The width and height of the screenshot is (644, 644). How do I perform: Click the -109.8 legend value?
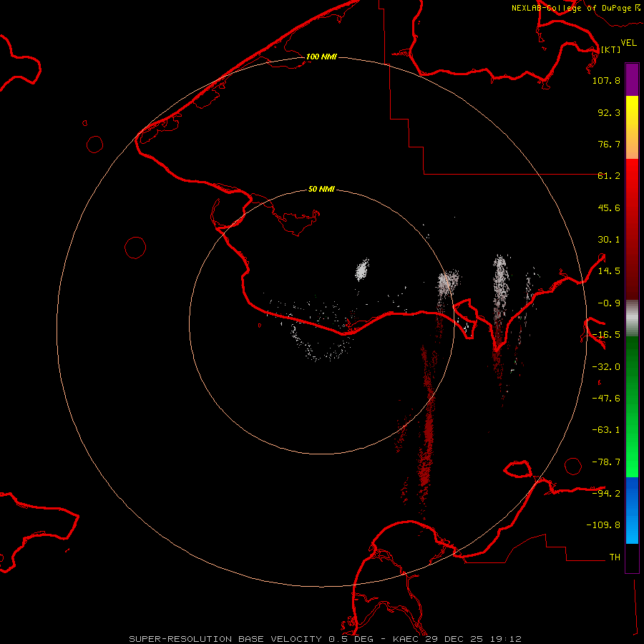coord(603,525)
